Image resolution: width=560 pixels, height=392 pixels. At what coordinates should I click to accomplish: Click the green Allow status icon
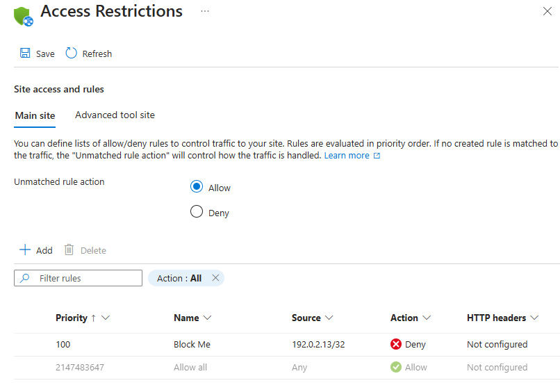[396, 367]
